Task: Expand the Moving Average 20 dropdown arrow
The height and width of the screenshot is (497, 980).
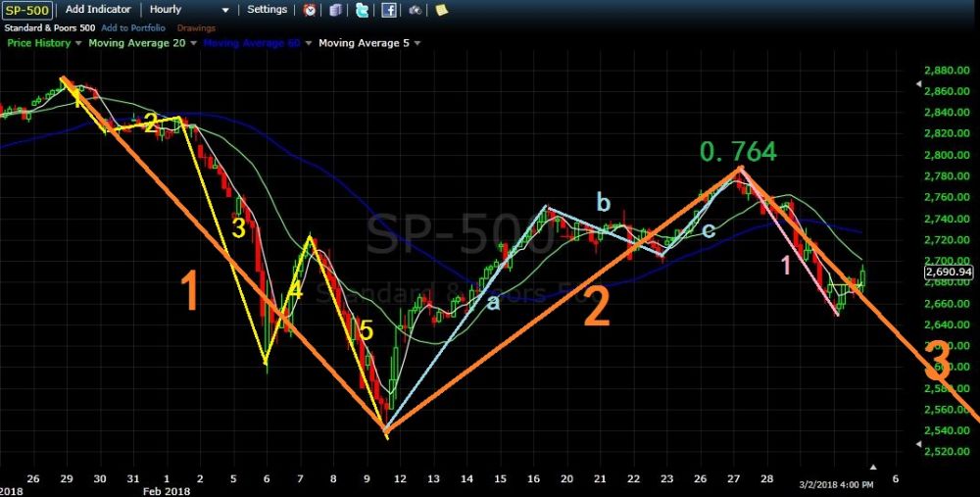Action: [x=194, y=43]
